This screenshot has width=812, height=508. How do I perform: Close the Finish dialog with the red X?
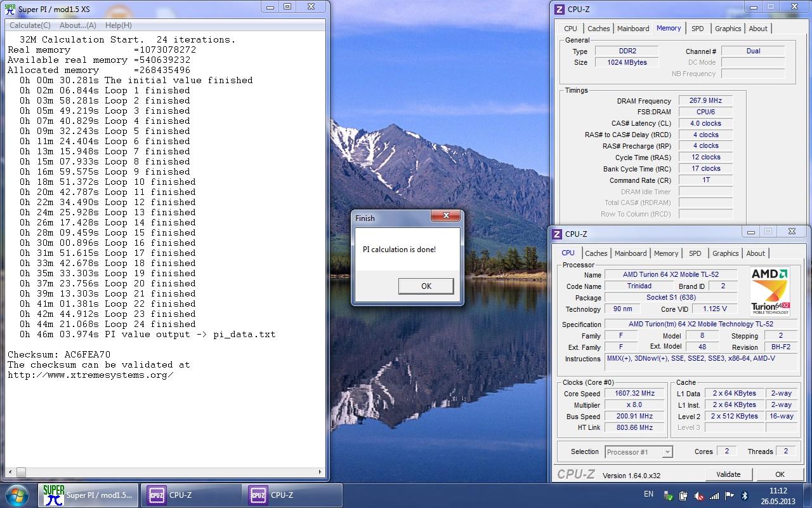[446, 217]
